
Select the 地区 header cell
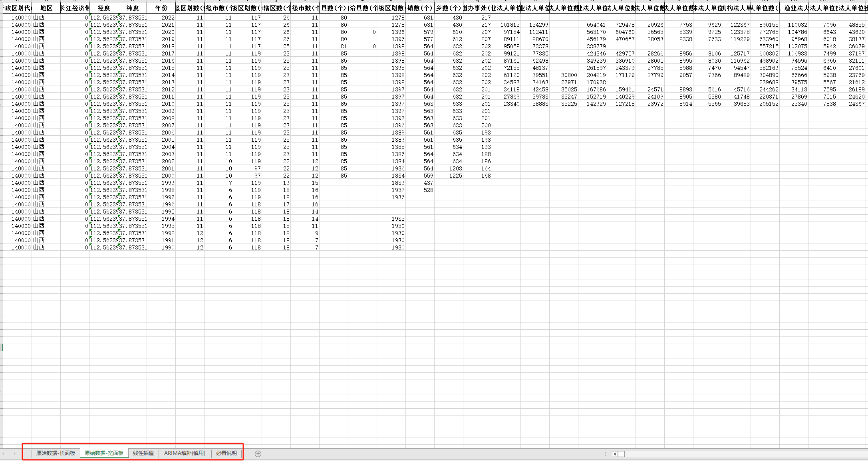tap(46, 8)
